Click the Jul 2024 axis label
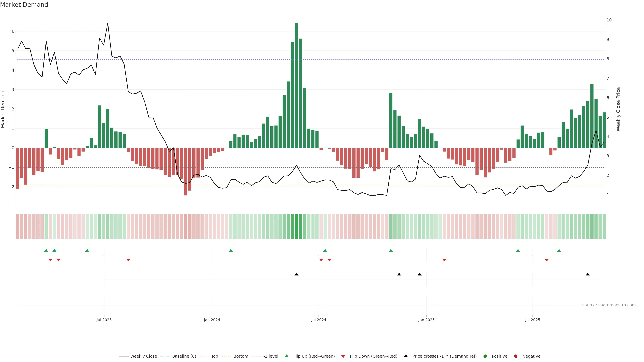Screen dimensions: 644x362 318,320
